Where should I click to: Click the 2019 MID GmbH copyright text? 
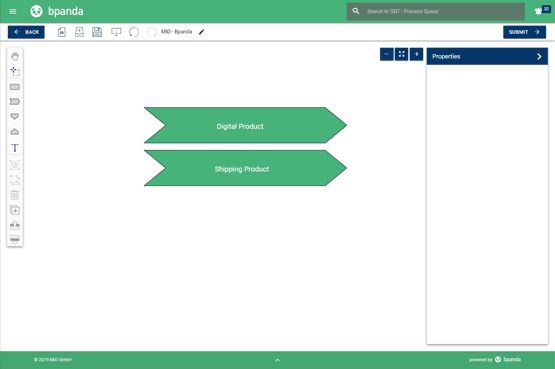53,360
